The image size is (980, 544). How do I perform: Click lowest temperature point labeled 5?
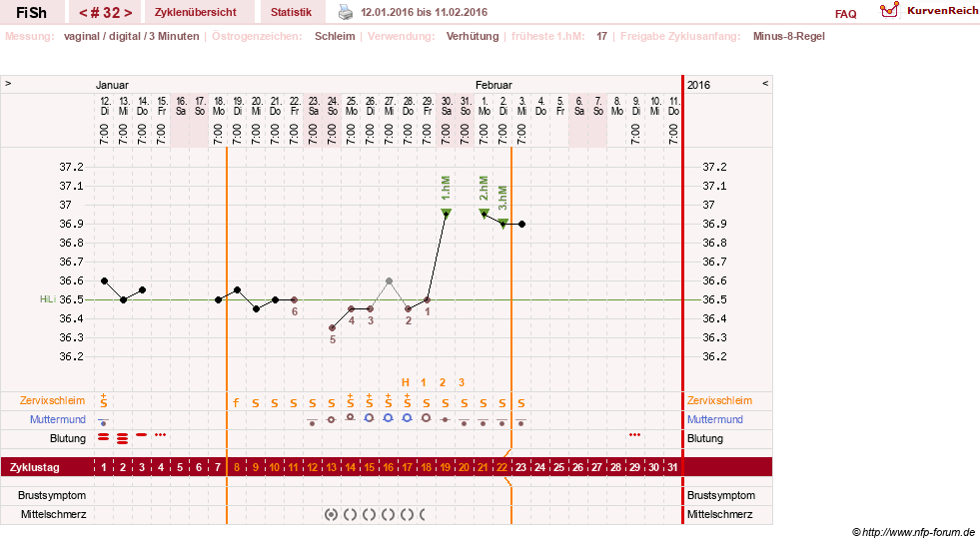coord(332,328)
